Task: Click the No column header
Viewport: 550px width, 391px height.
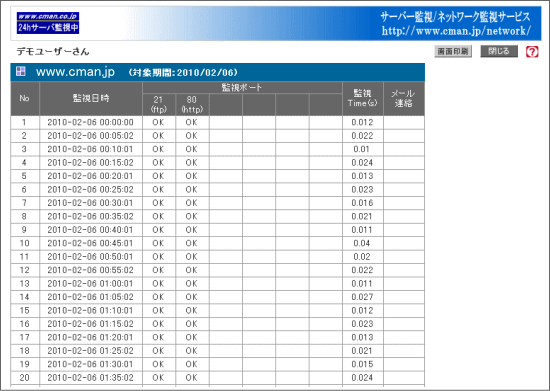Action: (x=25, y=99)
